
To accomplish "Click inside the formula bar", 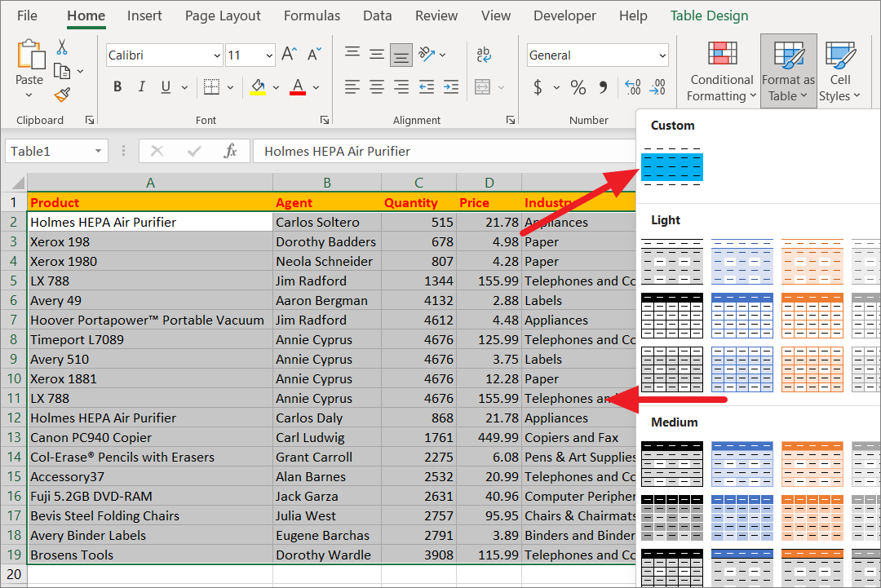I will point(444,151).
